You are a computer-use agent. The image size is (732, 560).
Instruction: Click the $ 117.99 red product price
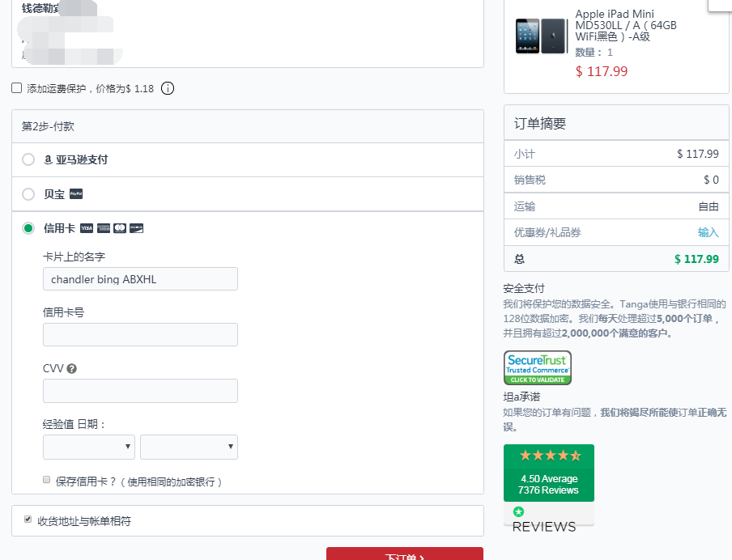602,71
